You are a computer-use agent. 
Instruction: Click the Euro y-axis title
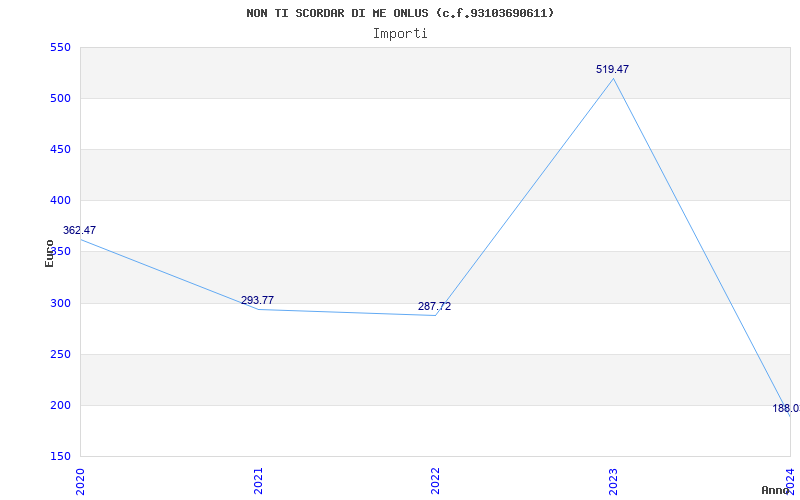49,253
